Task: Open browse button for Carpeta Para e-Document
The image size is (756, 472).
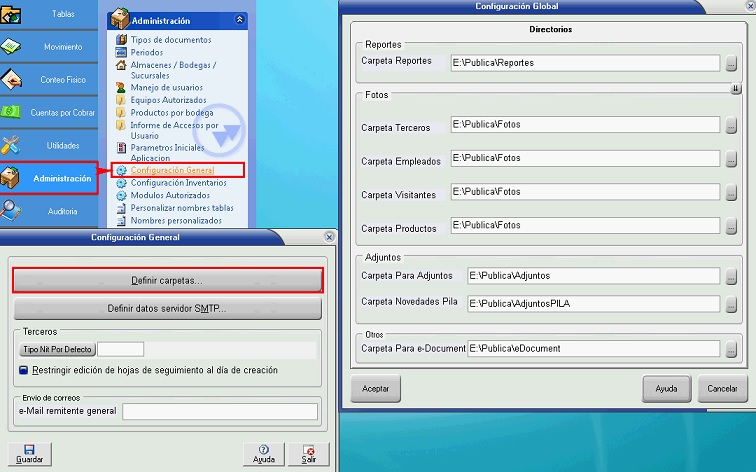Action: click(731, 349)
